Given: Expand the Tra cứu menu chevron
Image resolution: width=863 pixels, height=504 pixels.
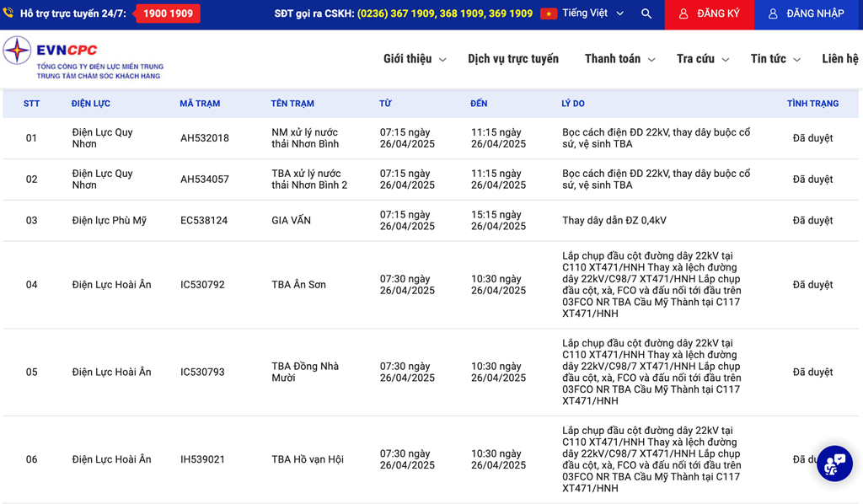Looking at the screenshot, I should (x=726, y=60).
